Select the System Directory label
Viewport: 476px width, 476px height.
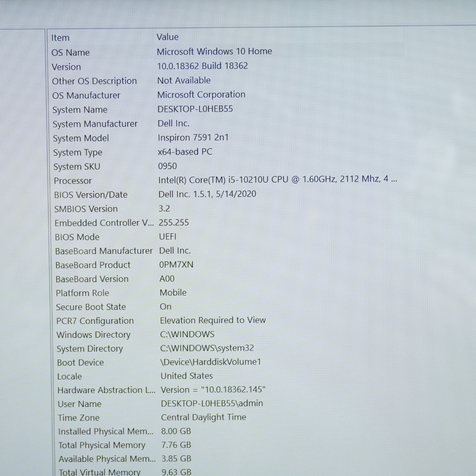[x=90, y=349]
